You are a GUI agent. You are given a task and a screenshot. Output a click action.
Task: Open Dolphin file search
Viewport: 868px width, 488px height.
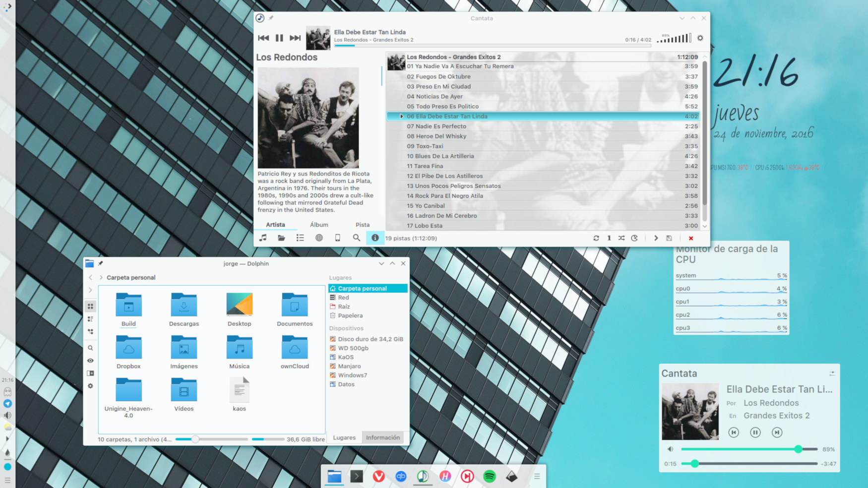point(90,348)
